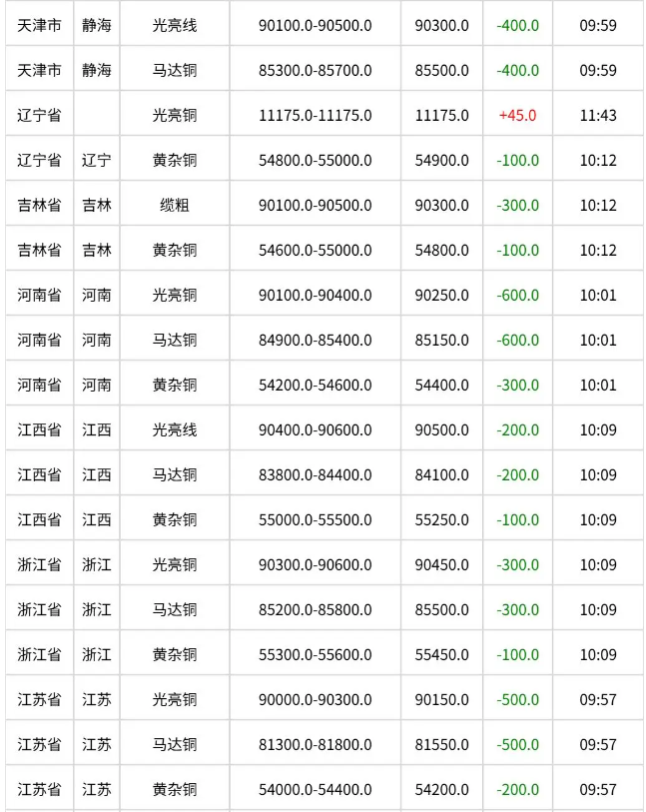Click average price 55250.0 in 江西 黄杂铜 row
Image resolution: width=646 pixels, height=812 pixels.
tap(441, 520)
